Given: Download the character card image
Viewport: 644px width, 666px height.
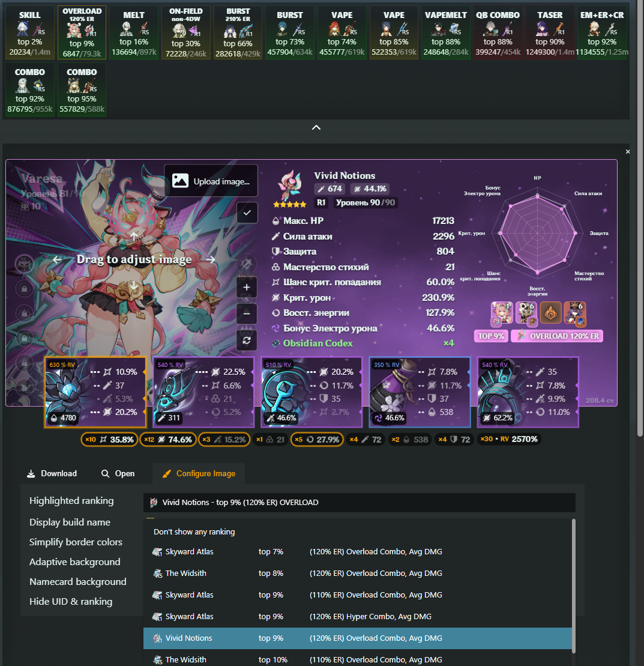Looking at the screenshot, I should coord(52,474).
